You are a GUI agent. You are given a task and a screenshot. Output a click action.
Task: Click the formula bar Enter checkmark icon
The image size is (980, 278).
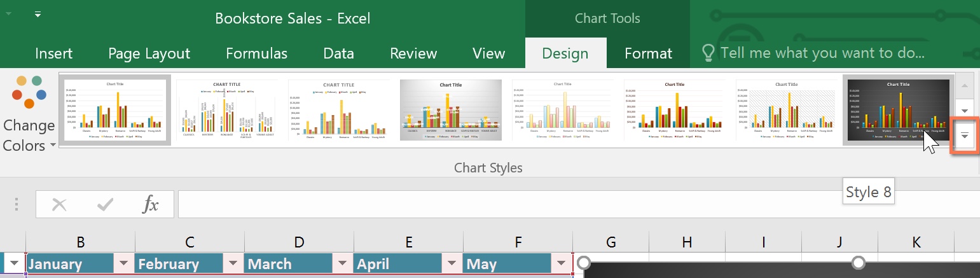click(x=105, y=204)
